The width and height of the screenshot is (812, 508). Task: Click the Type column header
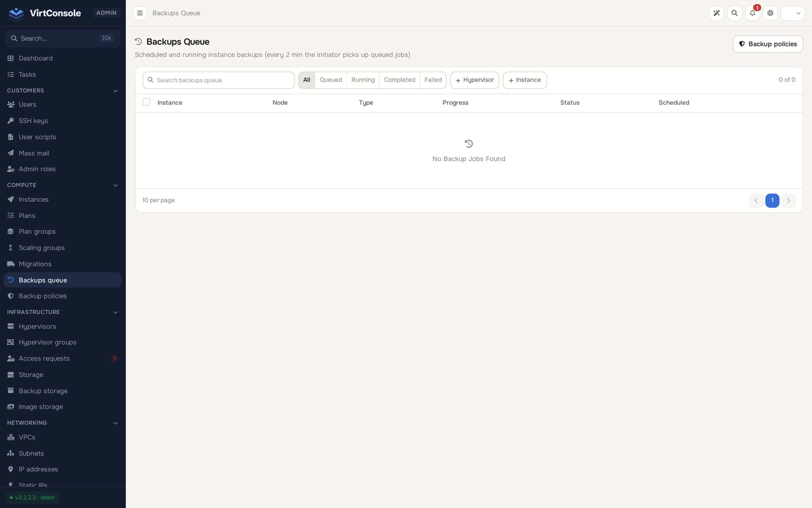tap(366, 102)
